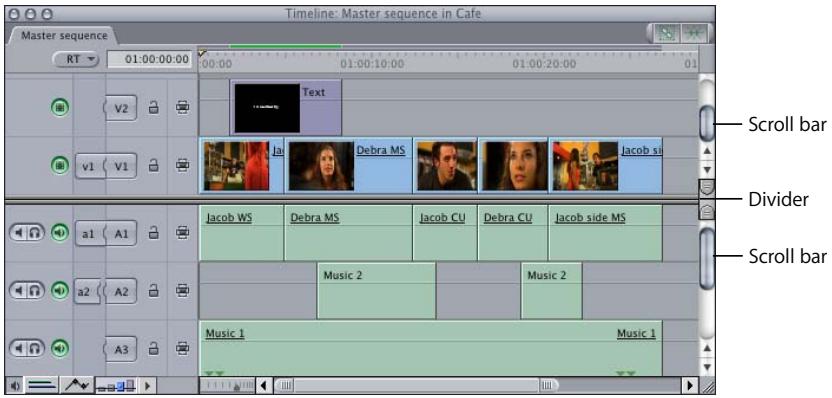The width and height of the screenshot is (832, 398).
Task: Click the a1 source control
Action: click(89, 233)
